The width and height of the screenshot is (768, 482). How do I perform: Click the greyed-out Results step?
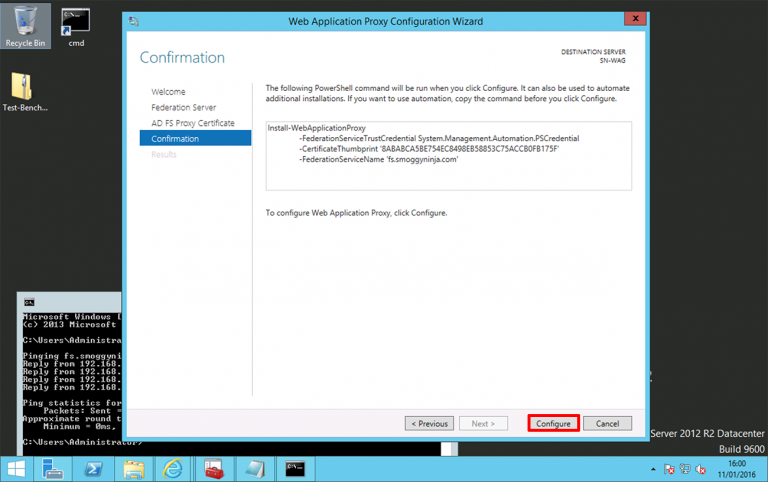164,154
